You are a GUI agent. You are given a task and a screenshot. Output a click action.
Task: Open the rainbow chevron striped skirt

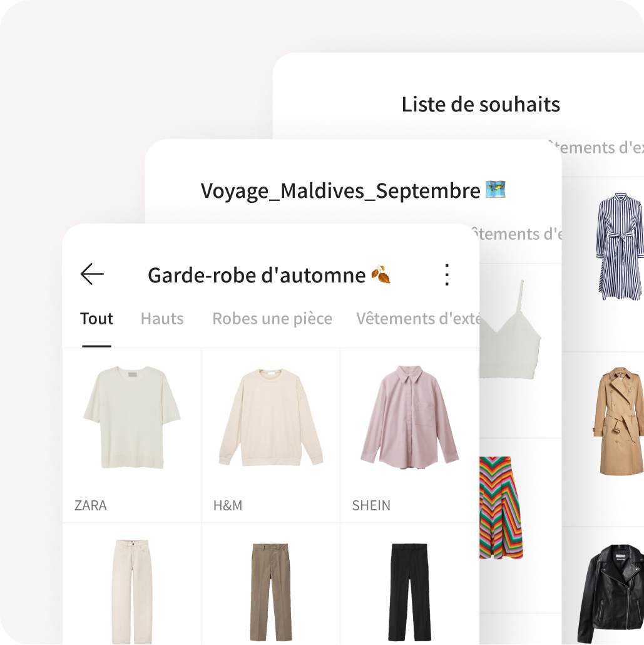(x=501, y=507)
